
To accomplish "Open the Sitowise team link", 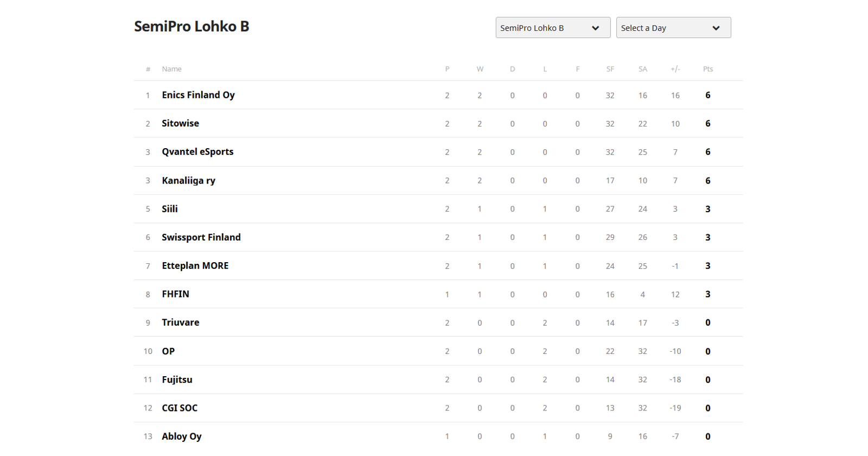I will (180, 124).
